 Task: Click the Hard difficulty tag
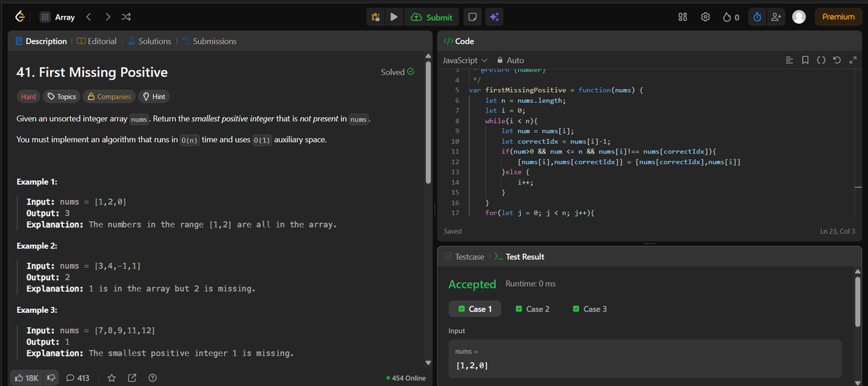pyautogui.click(x=28, y=96)
